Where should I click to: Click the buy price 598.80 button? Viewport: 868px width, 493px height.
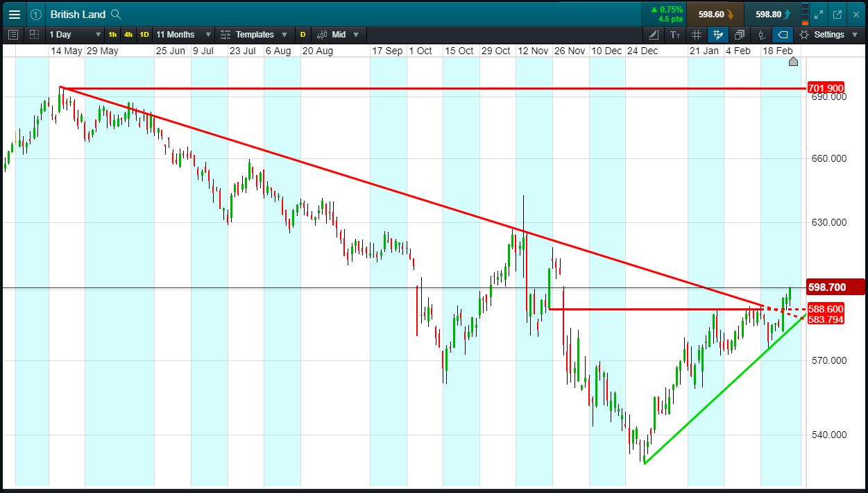click(772, 14)
